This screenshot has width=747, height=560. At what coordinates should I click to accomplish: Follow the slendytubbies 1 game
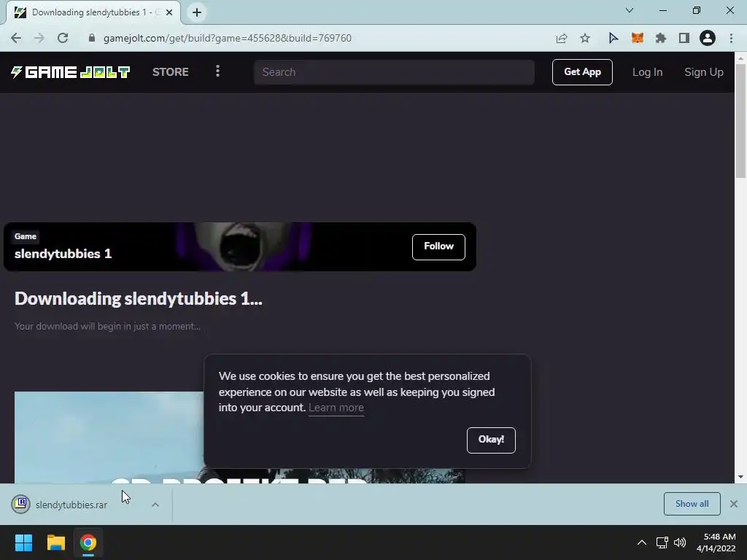[x=438, y=246]
